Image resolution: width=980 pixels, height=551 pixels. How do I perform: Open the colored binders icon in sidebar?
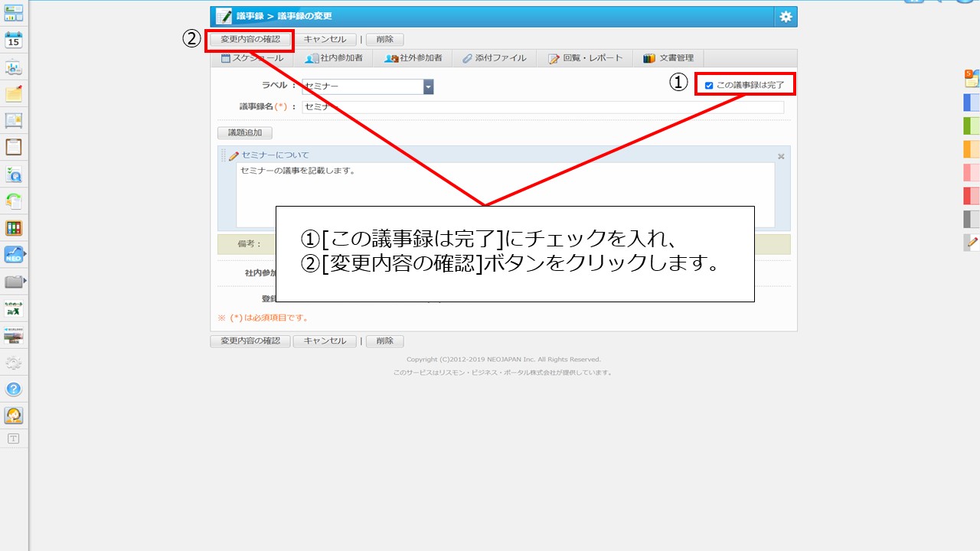tap(14, 228)
